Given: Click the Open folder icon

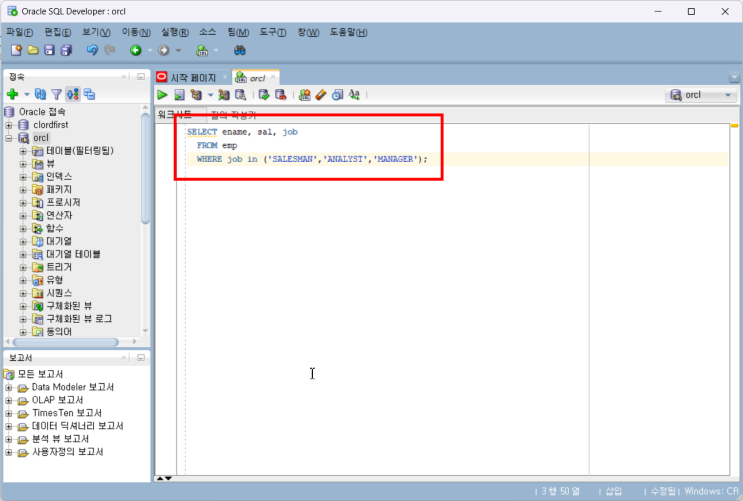Looking at the screenshot, I should click(33, 50).
